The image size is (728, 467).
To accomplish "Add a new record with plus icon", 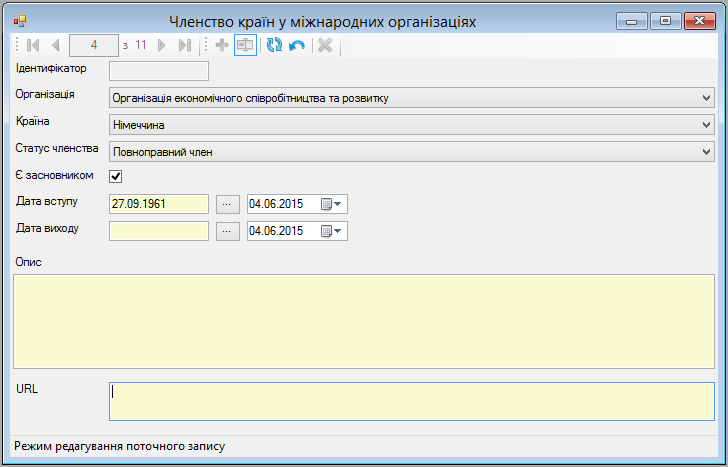I will 222,45.
